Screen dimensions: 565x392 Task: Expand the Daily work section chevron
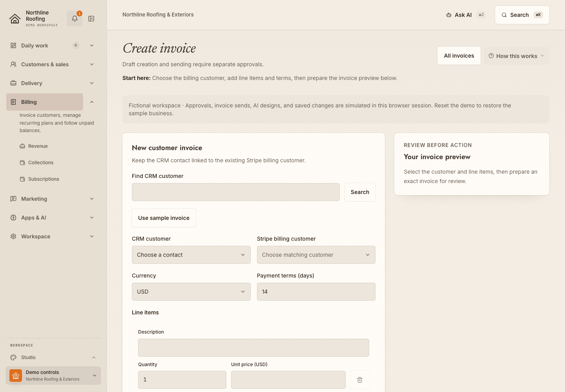coord(92,45)
